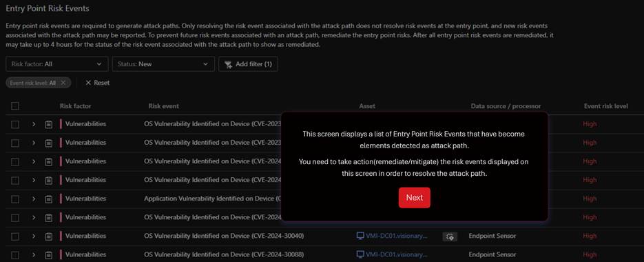The width and height of the screenshot is (644, 262).
Task: Click the clipboard icon for CVE-2024-30040
Action: 48,236
